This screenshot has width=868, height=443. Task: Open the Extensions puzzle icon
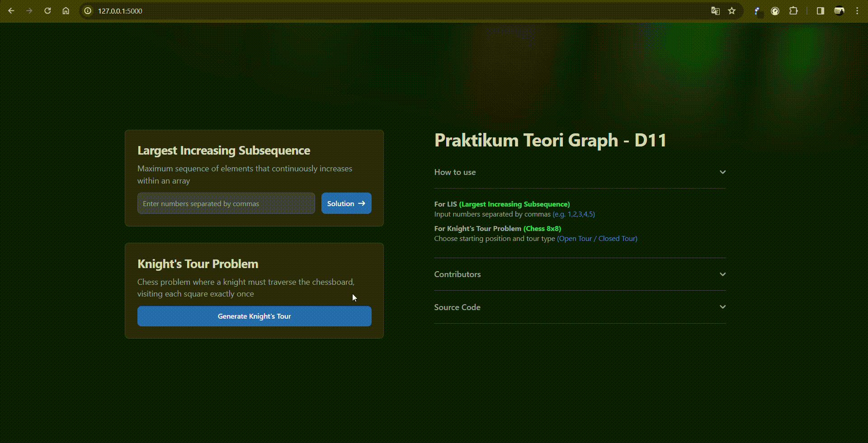793,11
